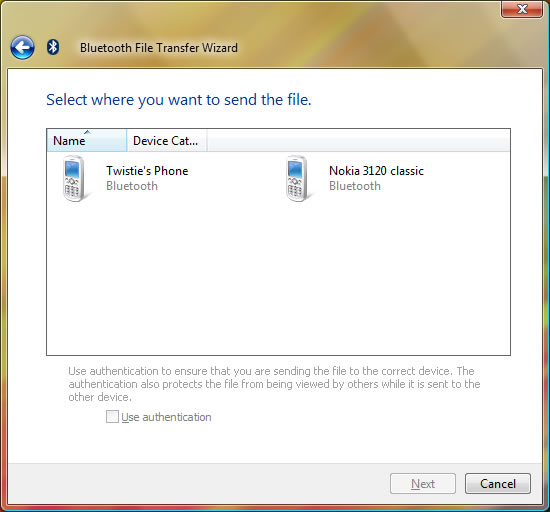550x512 pixels.
Task: Click the sort arrow above Name column
Action: coord(87,132)
